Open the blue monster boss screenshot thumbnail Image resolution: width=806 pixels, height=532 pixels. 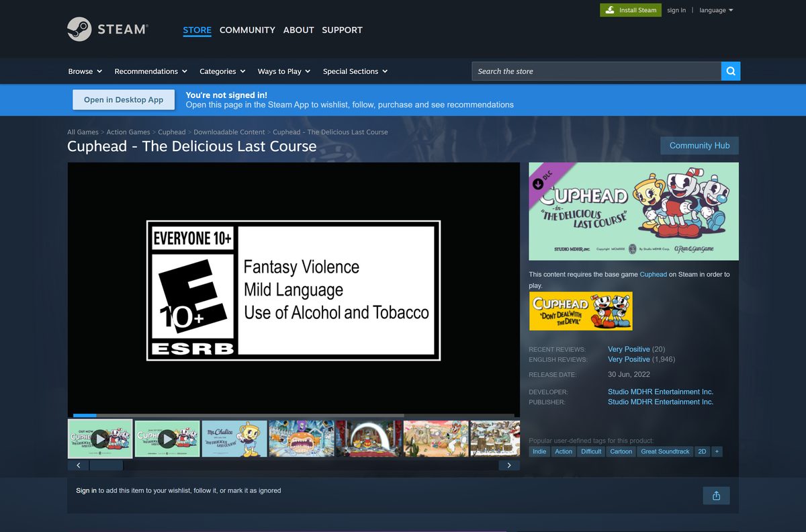click(x=302, y=439)
